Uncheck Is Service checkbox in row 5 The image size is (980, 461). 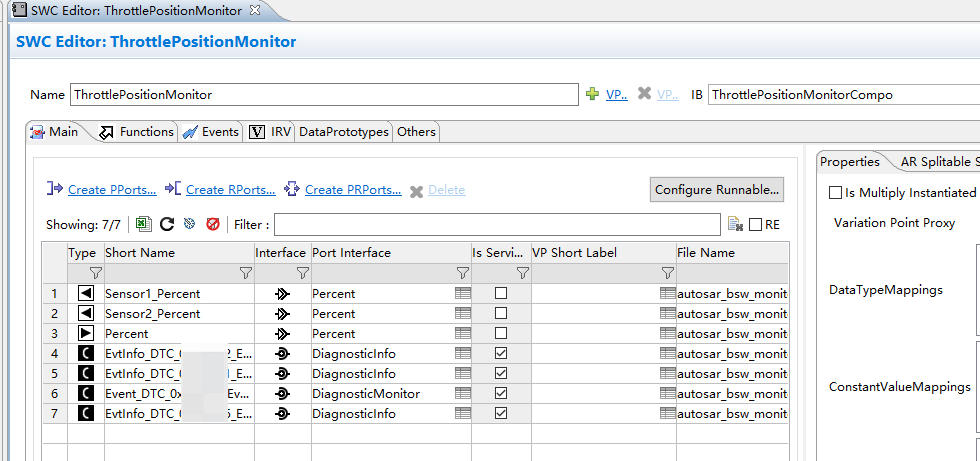tap(501, 373)
